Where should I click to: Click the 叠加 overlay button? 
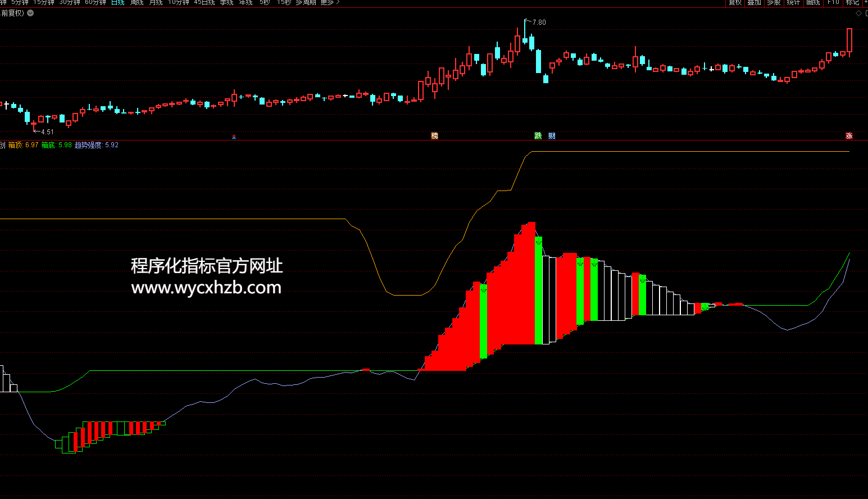[754, 2]
